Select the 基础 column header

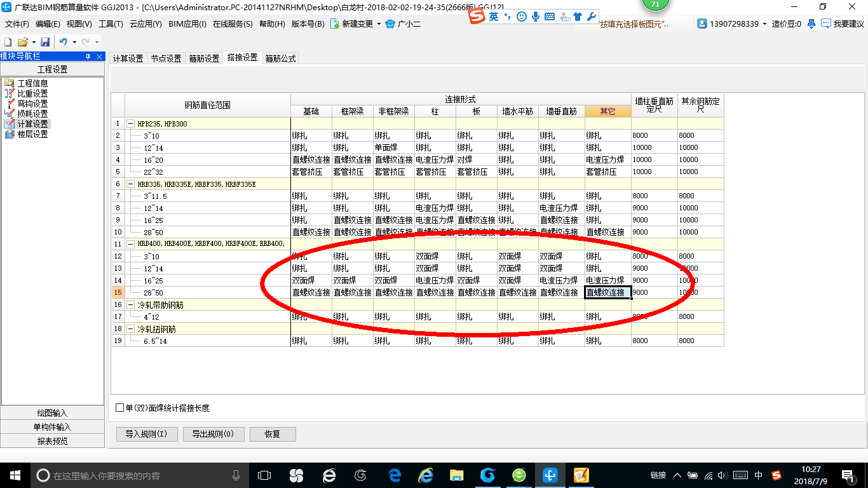tap(311, 111)
